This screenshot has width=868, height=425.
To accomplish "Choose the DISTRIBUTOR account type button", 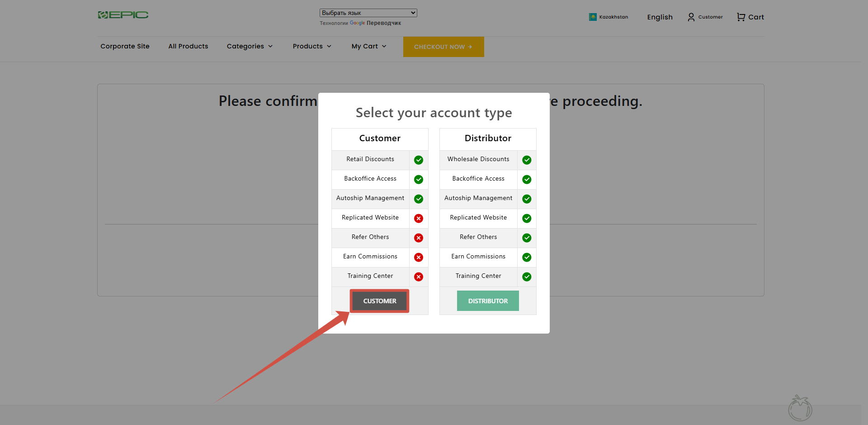I will (488, 301).
